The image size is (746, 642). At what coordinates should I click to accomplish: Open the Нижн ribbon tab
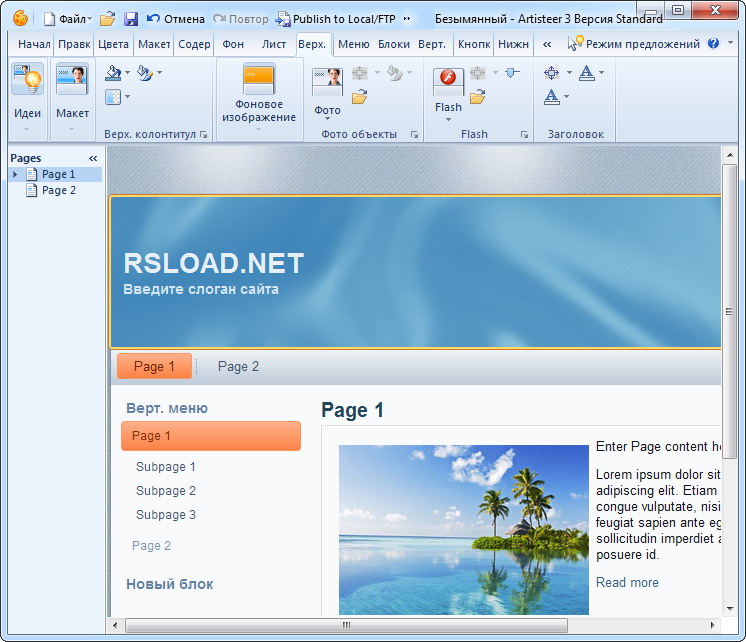point(513,44)
